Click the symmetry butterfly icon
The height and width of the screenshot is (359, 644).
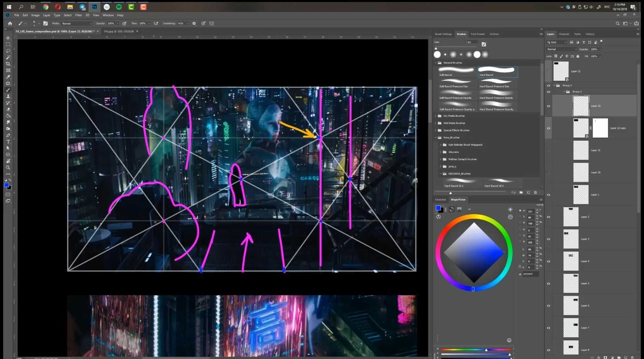[212, 24]
